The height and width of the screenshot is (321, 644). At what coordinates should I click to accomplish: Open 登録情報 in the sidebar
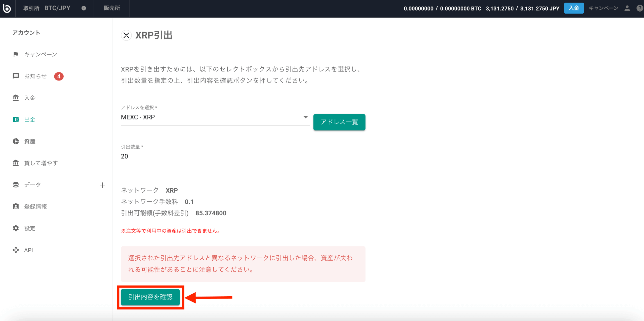pos(35,207)
